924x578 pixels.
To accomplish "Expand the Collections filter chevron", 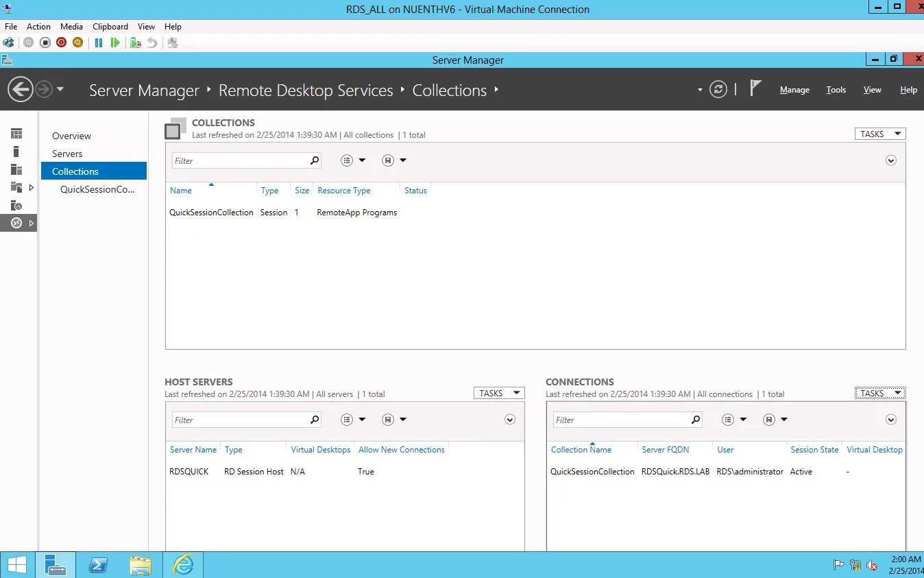I will coord(891,160).
